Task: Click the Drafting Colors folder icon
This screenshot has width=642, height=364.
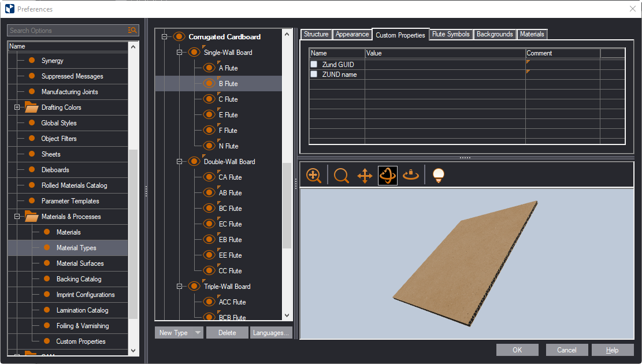Action: pos(31,107)
